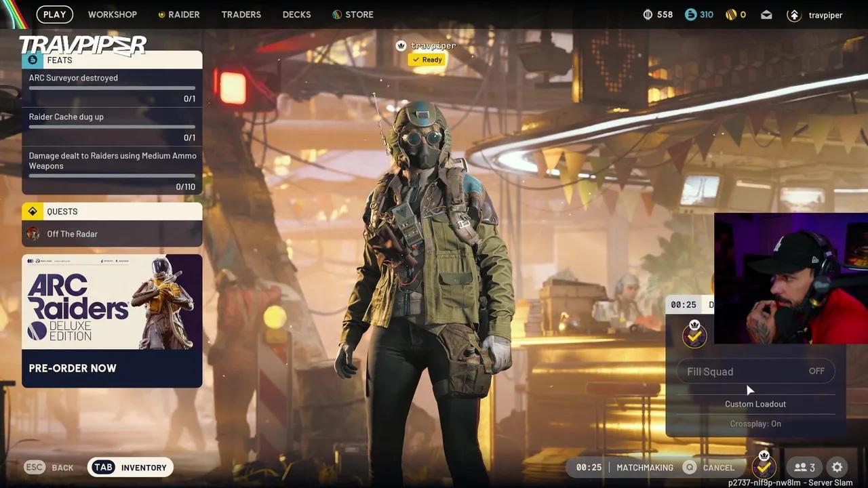Click the Q key icon beside CANCEL
868x488 pixels.
[x=690, y=467]
